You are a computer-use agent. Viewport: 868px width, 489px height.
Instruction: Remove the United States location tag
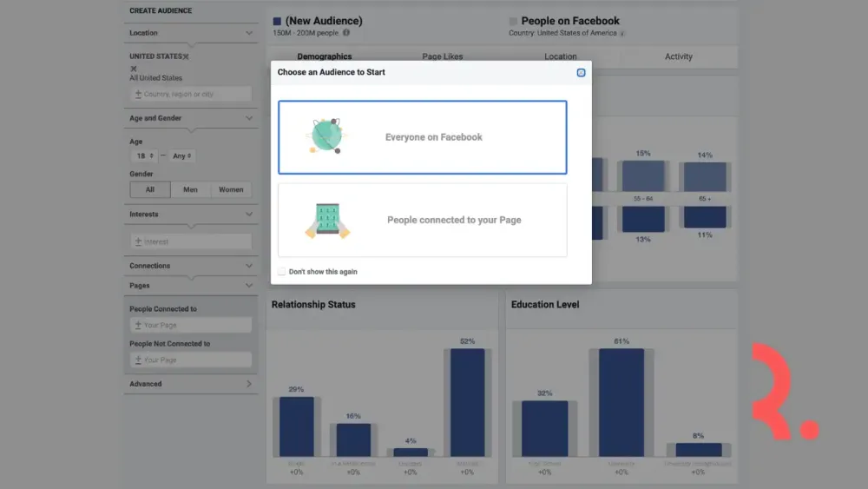[186, 56]
